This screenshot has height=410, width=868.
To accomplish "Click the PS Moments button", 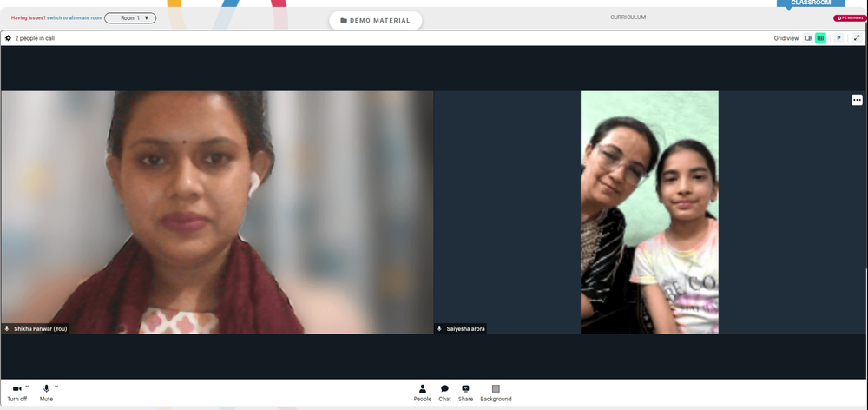I will (x=850, y=18).
